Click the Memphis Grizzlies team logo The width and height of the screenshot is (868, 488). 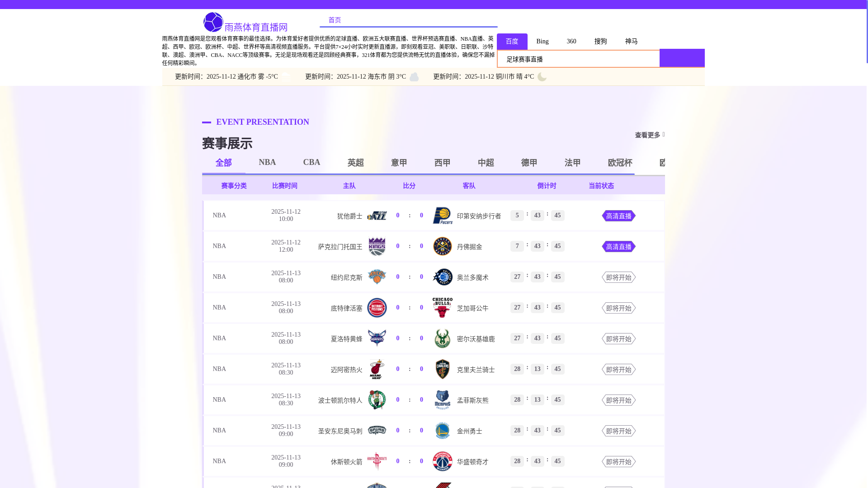[x=443, y=400]
